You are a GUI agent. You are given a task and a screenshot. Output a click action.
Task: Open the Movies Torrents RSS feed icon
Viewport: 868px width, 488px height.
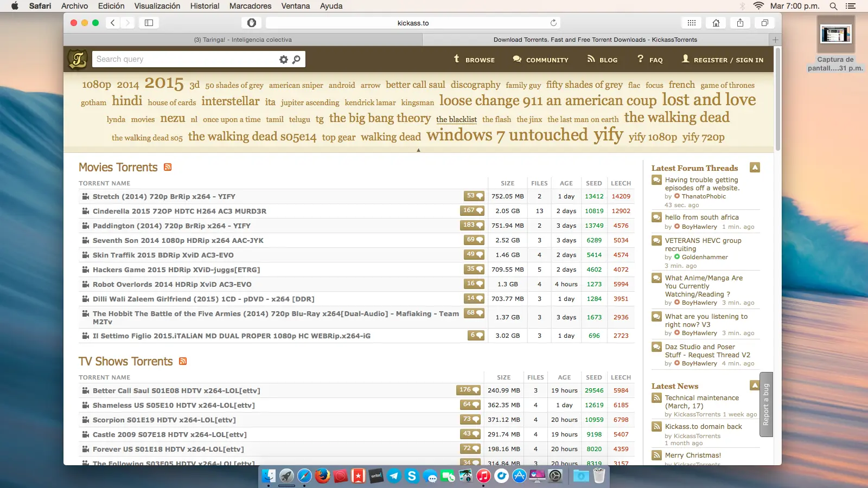[x=168, y=167]
